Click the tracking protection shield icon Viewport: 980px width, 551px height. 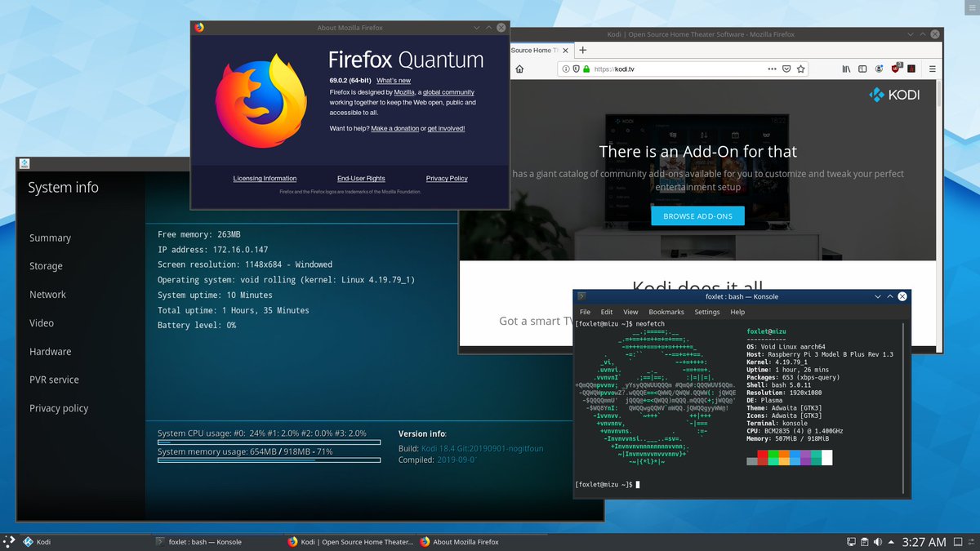coord(576,69)
